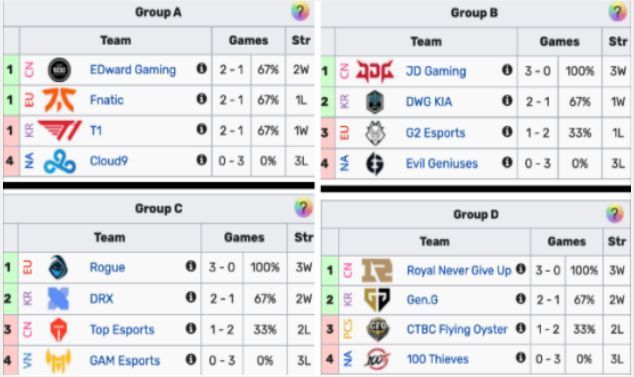Click the T1 red team logo
This screenshot has width=634, height=377.
[60, 130]
